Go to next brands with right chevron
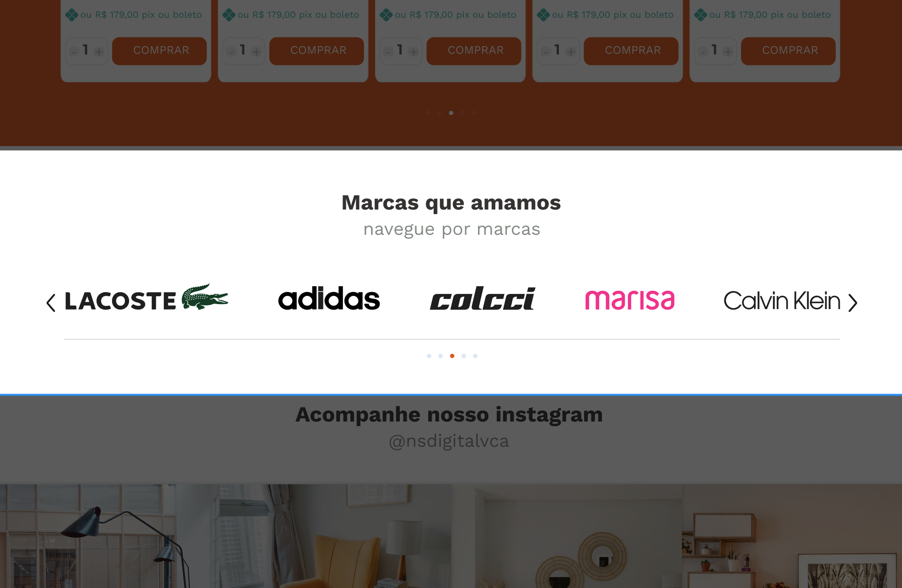 click(853, 303)
